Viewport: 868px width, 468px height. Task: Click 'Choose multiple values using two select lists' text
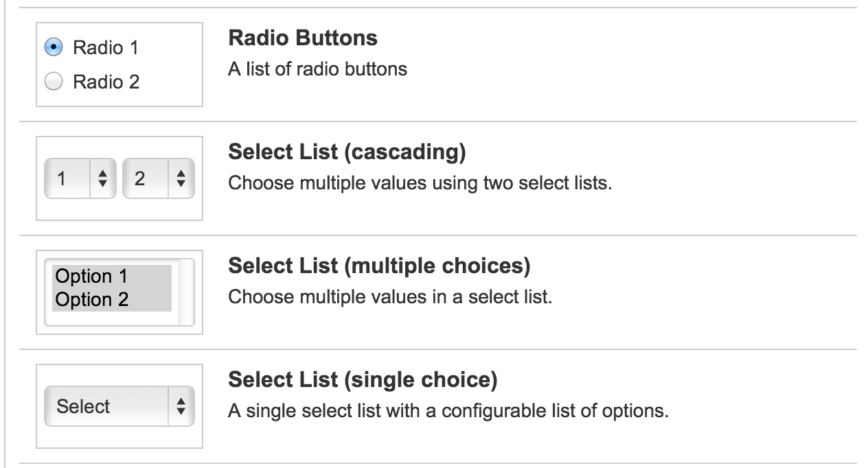419,184
